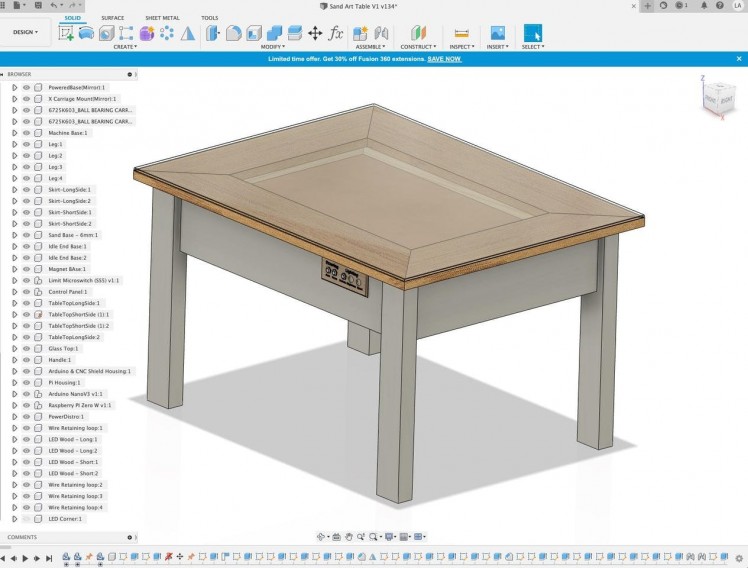Click the Move/Copy tool icon
This screenshot has height=568, width=748.
[x=315, y=33]
